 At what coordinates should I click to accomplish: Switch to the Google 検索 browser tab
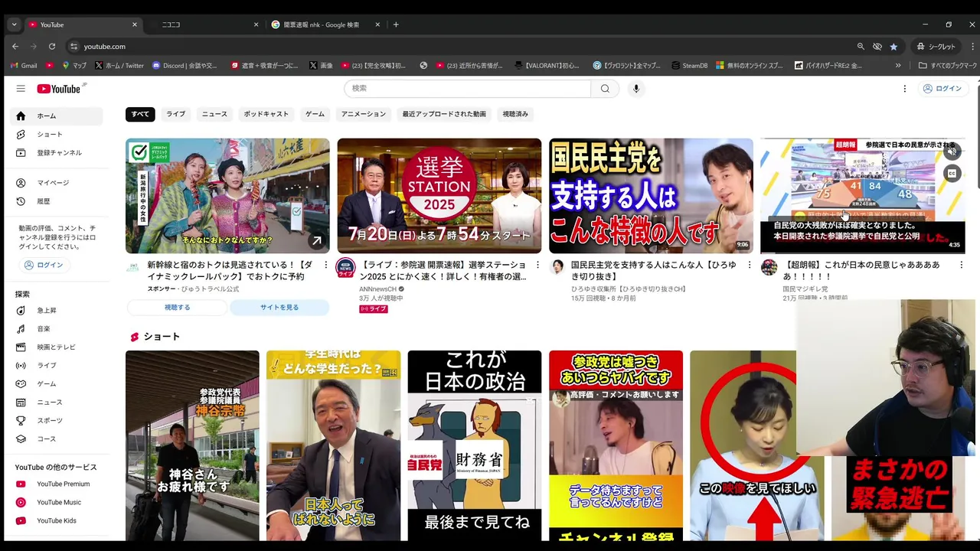click(x=325, y=24)
